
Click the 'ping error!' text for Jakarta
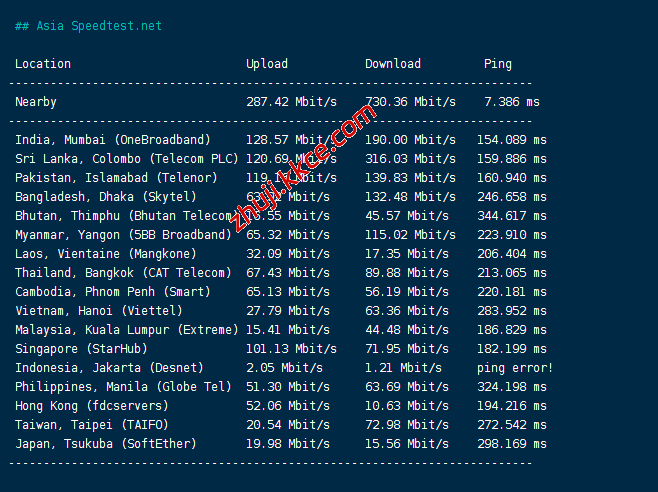[515, 368]
